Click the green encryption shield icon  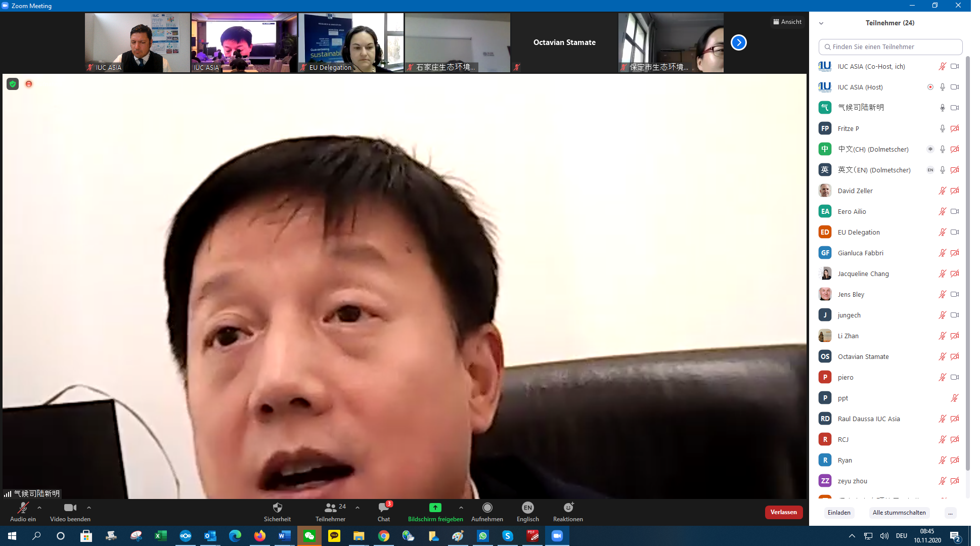pos(13,84)
